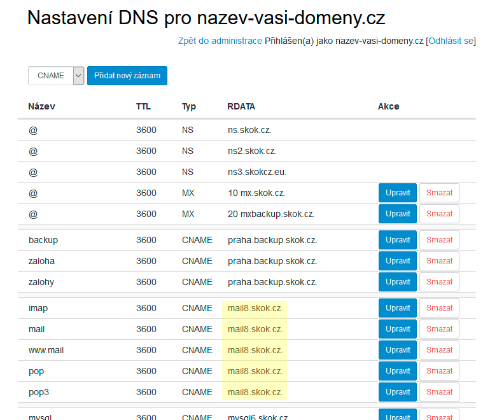Delete the 20 mxbackup.skok.cz. MX record
Screen dimensions: 504x420
(x=439, y=214)
